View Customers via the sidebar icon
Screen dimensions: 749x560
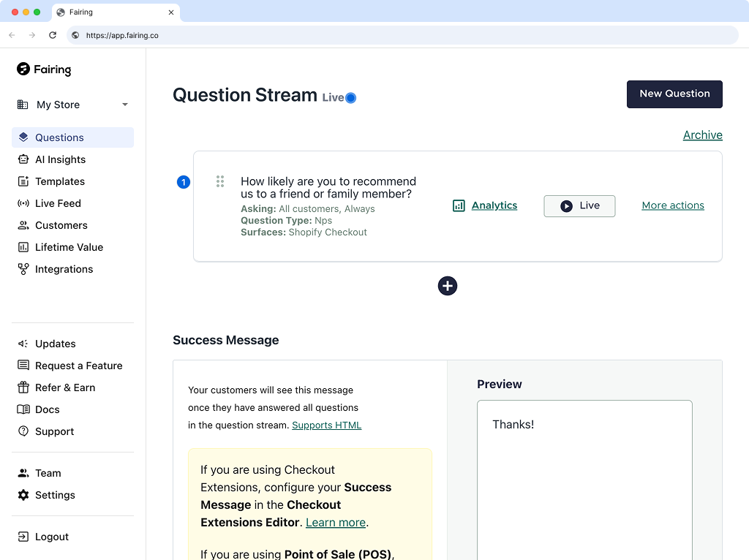pos(25,225)
